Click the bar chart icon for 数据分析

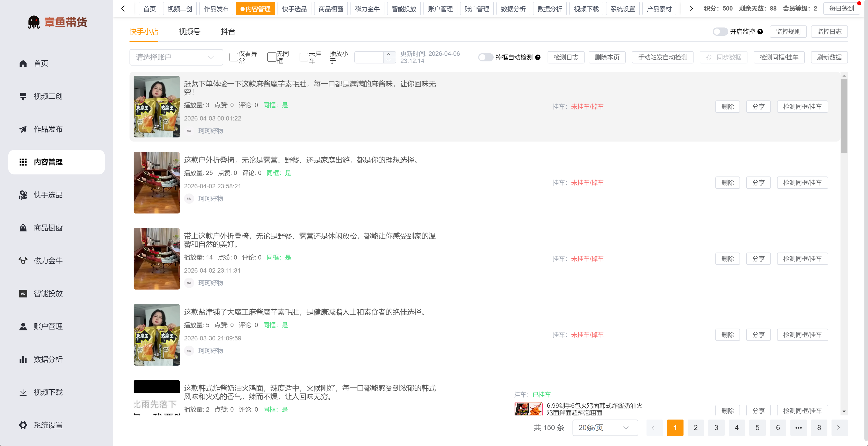(x=23, y=359)
